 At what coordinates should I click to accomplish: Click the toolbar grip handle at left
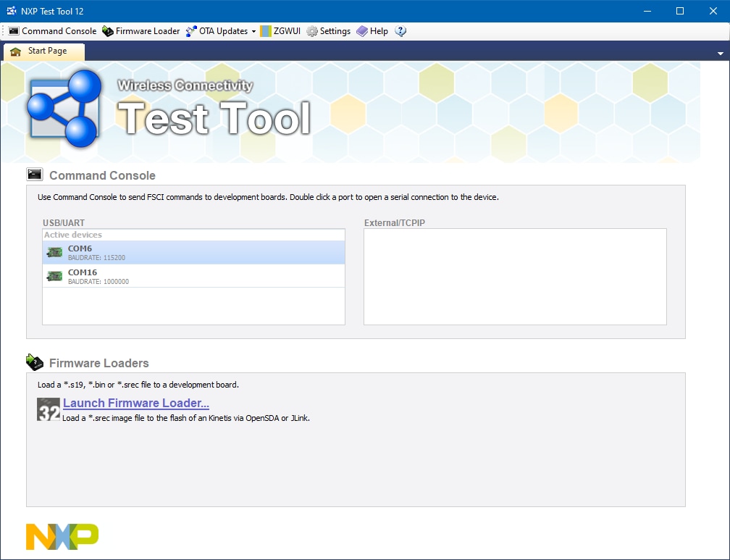coord(4,31)
